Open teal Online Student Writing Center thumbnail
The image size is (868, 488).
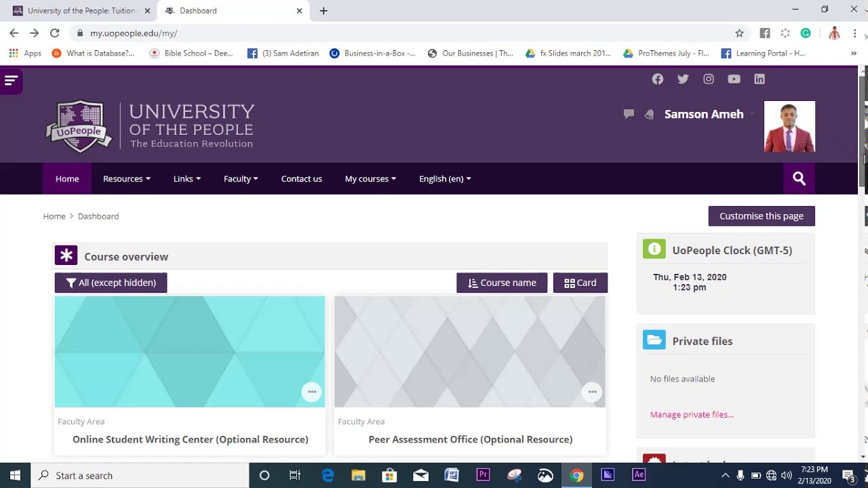click(x=190, y=352)
